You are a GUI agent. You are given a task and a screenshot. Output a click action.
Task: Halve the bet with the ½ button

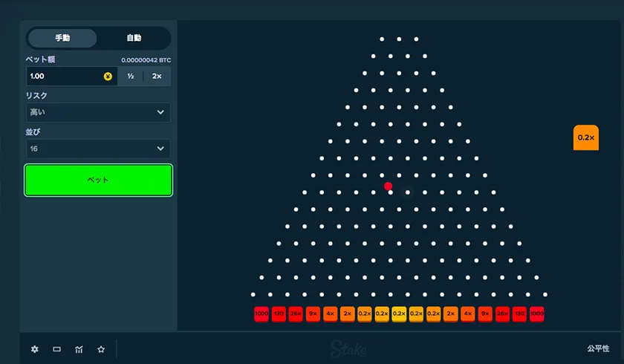pyautogui.click(x=131, y=76)
